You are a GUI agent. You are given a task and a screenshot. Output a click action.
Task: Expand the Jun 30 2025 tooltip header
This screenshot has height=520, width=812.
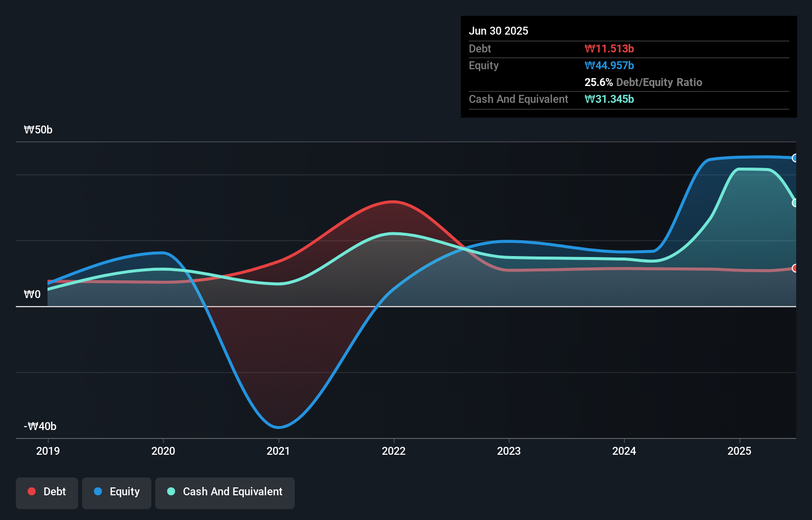pos(498,31)
